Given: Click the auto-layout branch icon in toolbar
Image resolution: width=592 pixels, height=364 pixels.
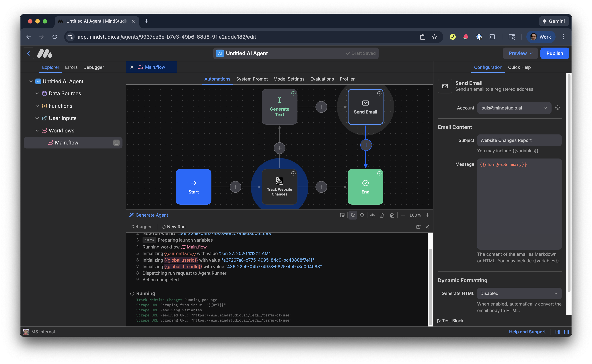Looking at the screenshot, I should (x=372, y=215).
